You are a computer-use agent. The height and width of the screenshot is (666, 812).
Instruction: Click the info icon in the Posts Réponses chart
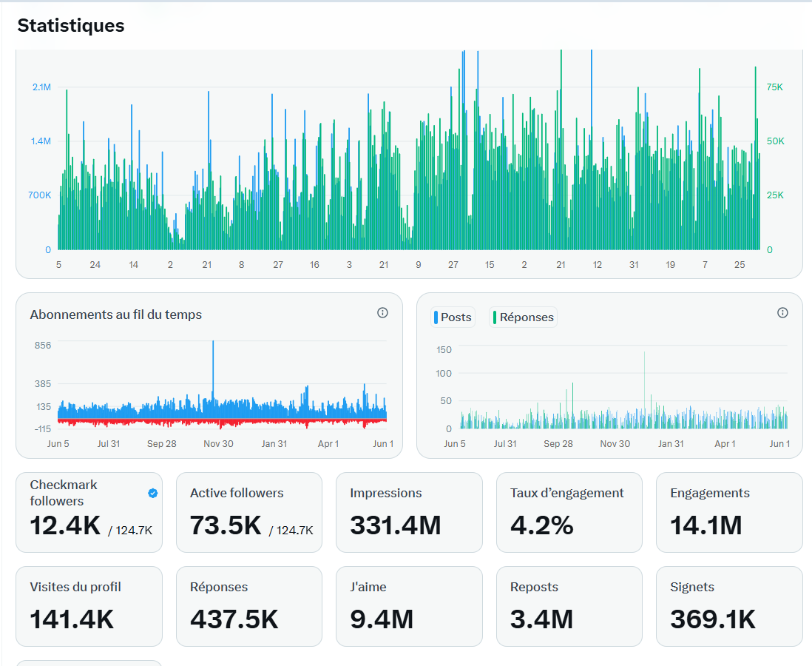782,312
